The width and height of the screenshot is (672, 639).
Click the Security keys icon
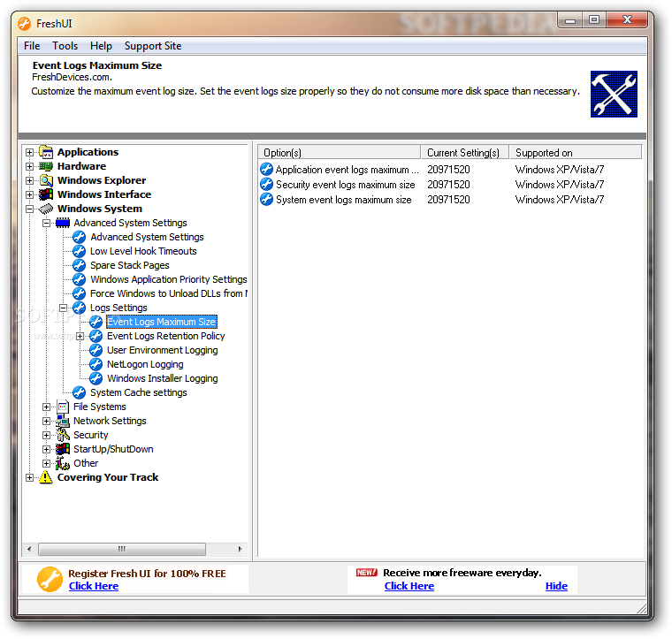coord(63,435)
